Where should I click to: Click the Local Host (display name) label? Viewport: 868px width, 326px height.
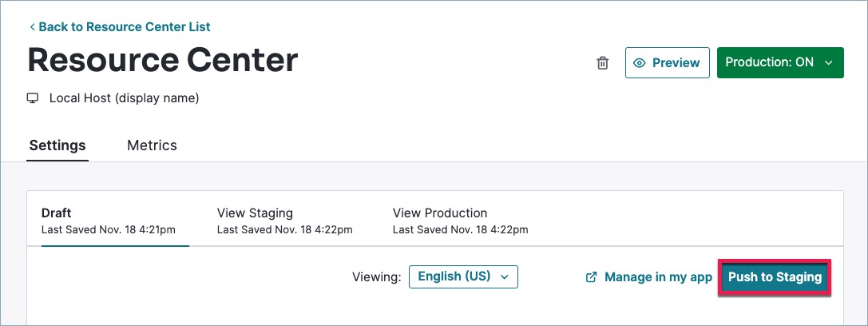pyautogui.click(x=124, y=98)
